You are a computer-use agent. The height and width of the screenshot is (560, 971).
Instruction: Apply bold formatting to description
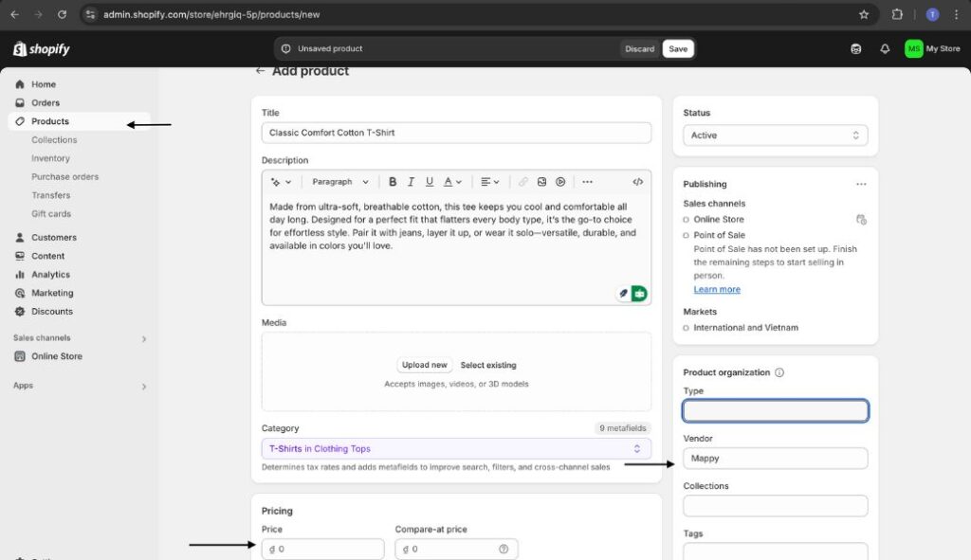click(392, 182)
